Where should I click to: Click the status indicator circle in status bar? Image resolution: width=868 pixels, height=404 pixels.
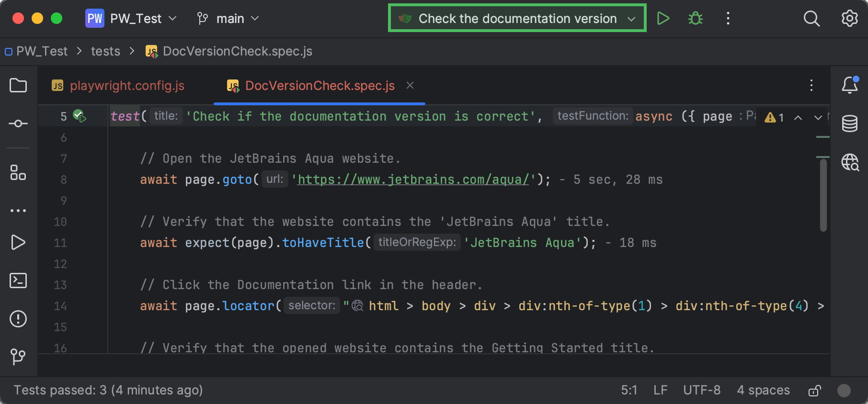tap(844, 391)
